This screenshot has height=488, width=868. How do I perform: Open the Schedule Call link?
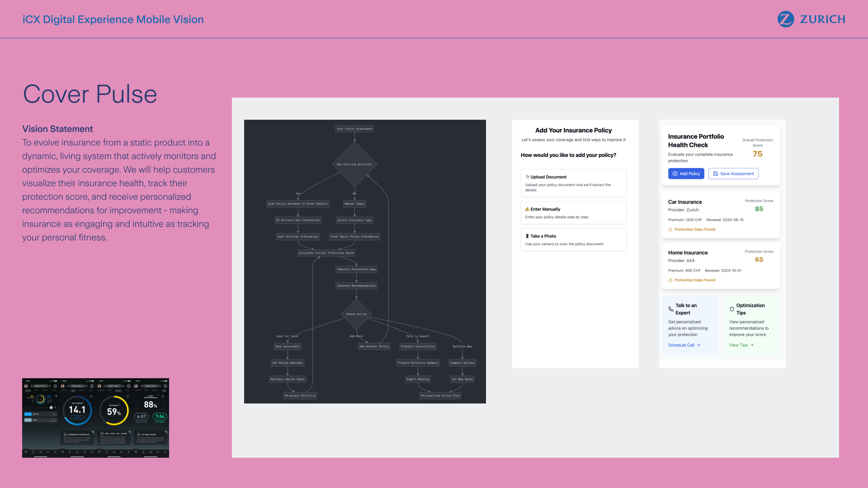[681, 345]
